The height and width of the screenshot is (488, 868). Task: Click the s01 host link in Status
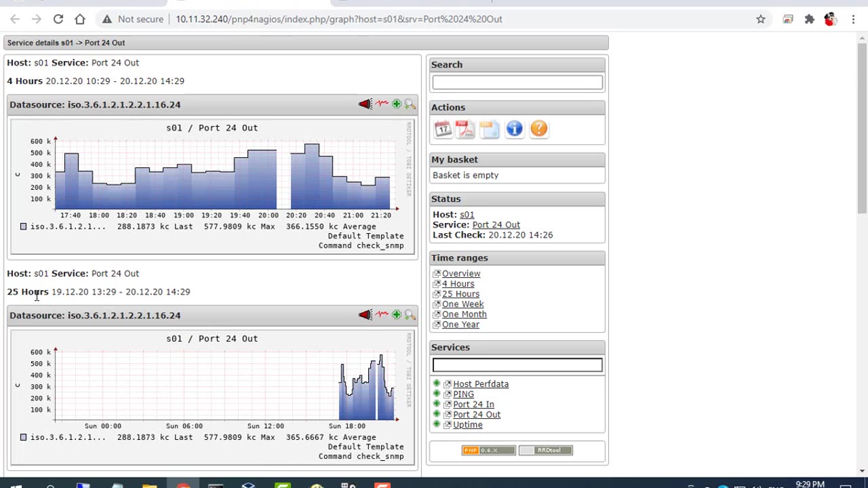(x=467, y=215)
